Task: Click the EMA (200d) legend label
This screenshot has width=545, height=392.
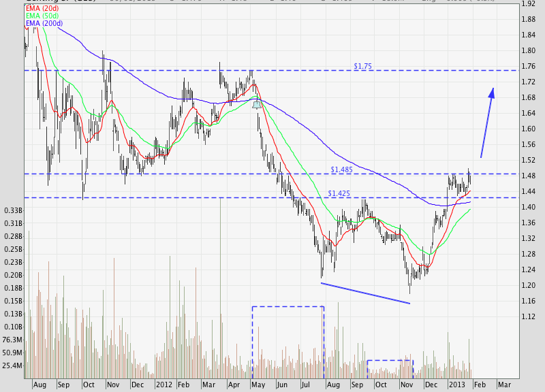Action: click(43, 22)
